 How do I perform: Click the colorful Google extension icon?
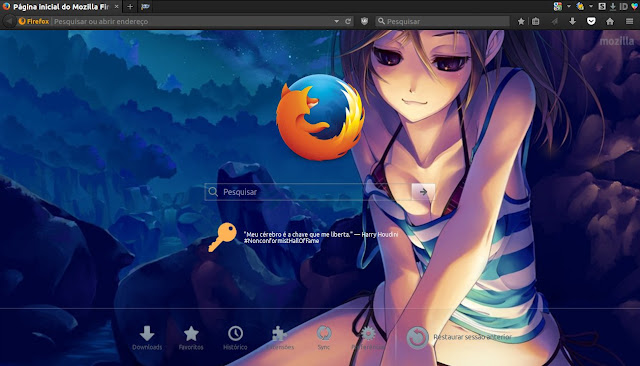(x=558, y=6)
